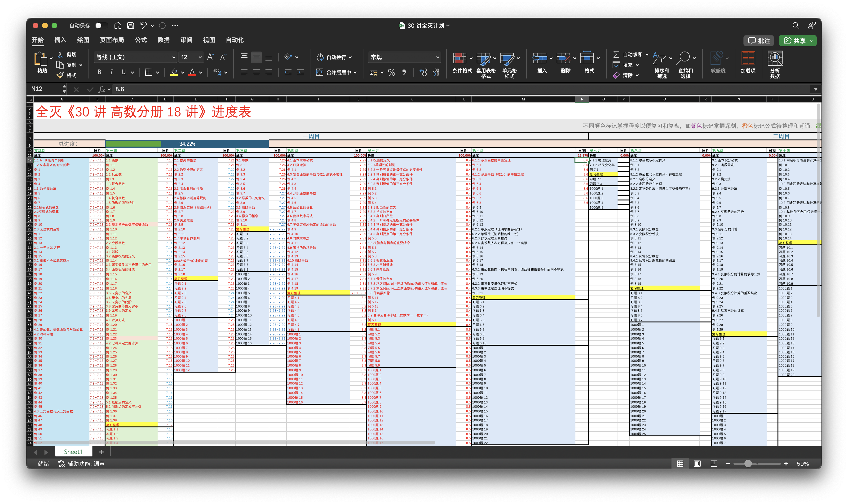The width and height of the screenshot is (848, 504).
Task: Open the 公式 ribbon tab
Action: 141,40
